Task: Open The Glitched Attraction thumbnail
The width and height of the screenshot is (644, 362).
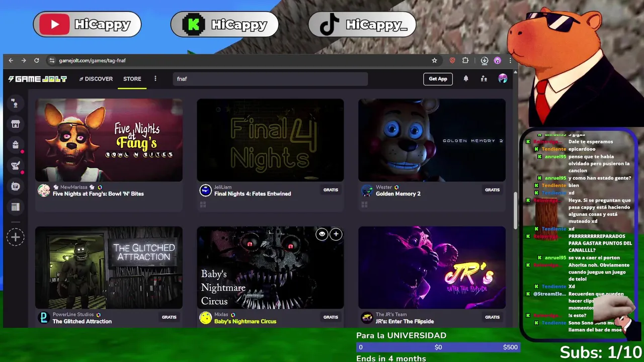Action: point(109,267)
